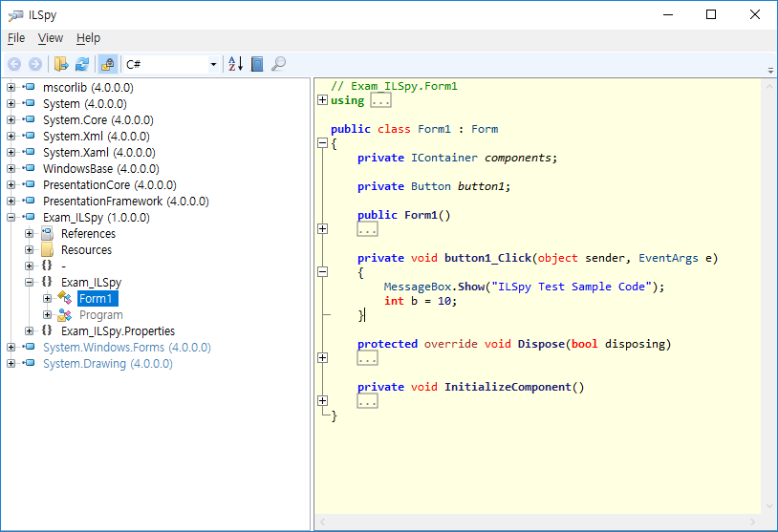Expand the Dispose method fold
778x532 pixels.
click(x=322, y=357)
